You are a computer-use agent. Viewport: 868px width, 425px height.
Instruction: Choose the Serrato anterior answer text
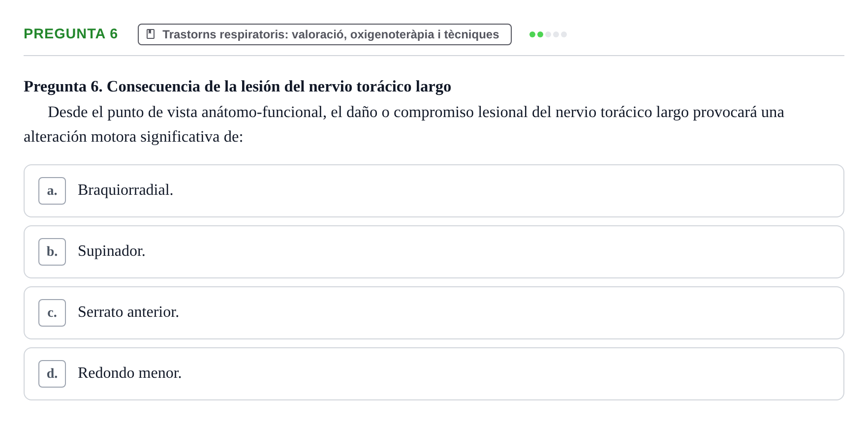coord(128,312)
